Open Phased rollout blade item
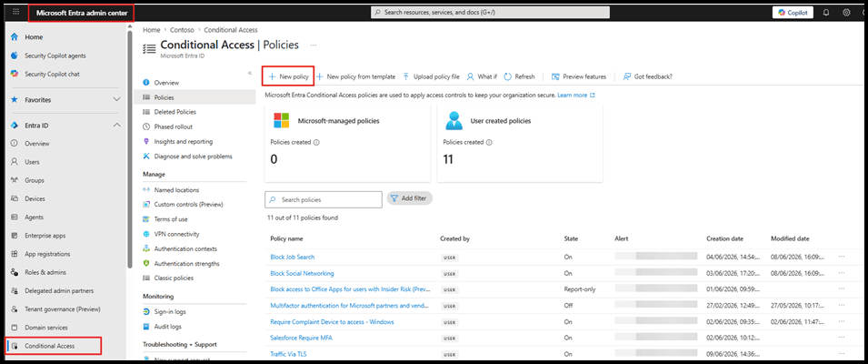 pos(173,126)
